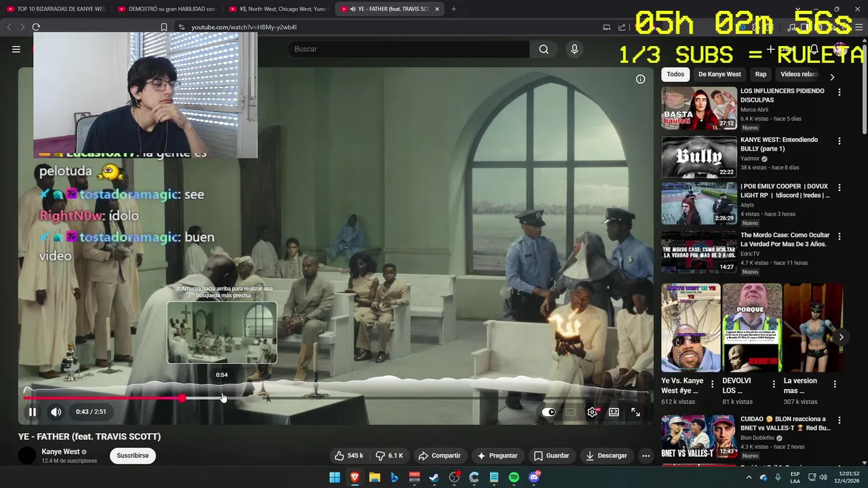Screen dimensions: 868x488
Task: Like the video (545 k)
Action: click(x=349, y=455)
